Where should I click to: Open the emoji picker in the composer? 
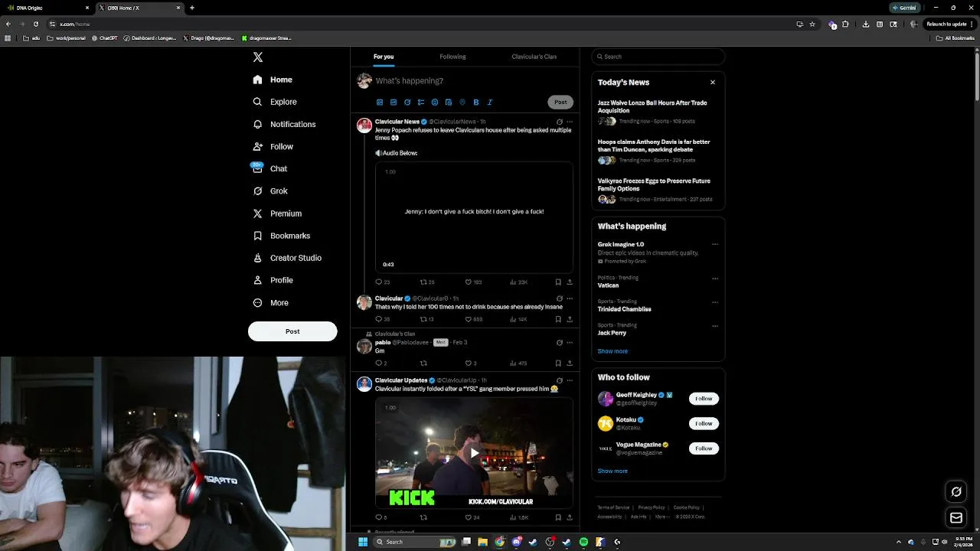tap(435, 102)
